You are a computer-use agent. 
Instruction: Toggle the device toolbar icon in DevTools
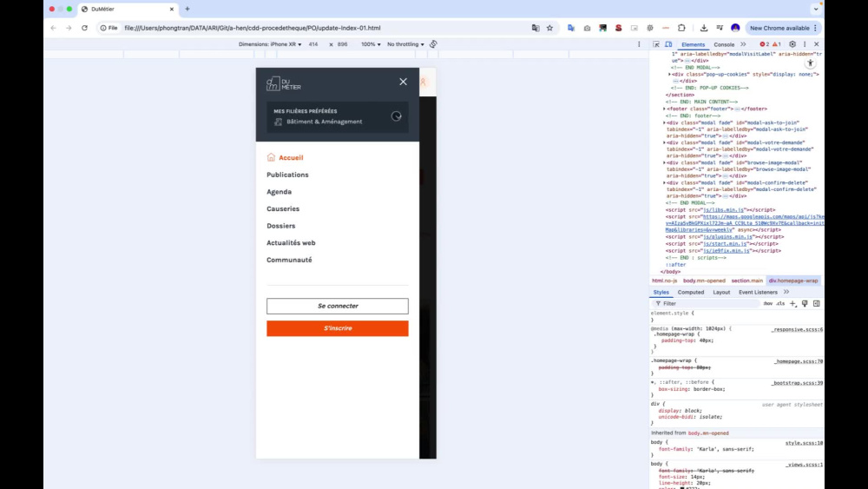point(668,44)
